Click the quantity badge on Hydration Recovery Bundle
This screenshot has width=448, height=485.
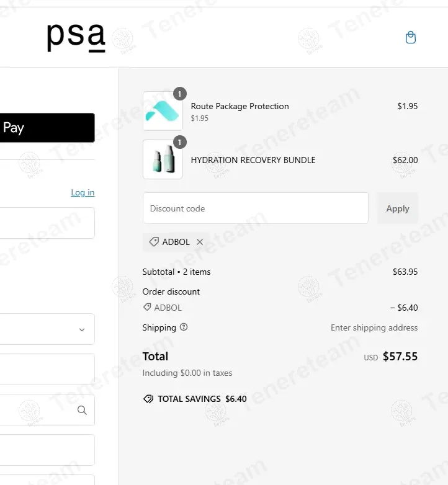coord(179,143)
